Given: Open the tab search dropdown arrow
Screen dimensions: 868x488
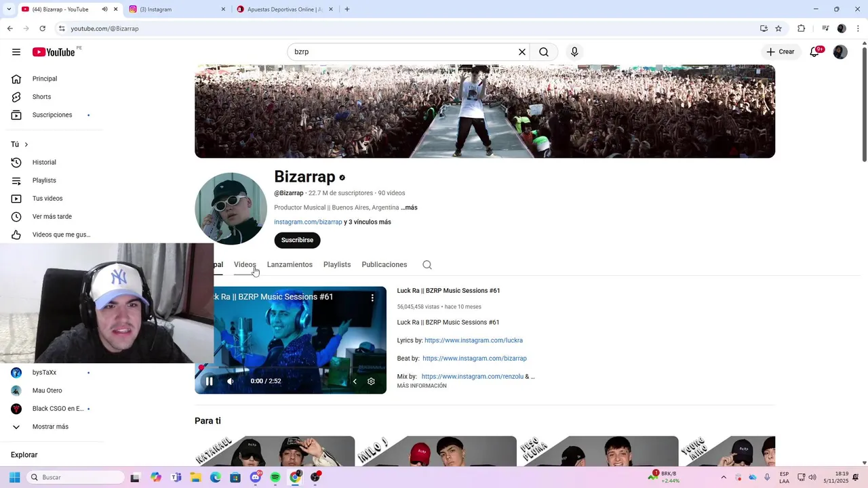Looking at the screenshot, I should (x=8, y=9).
